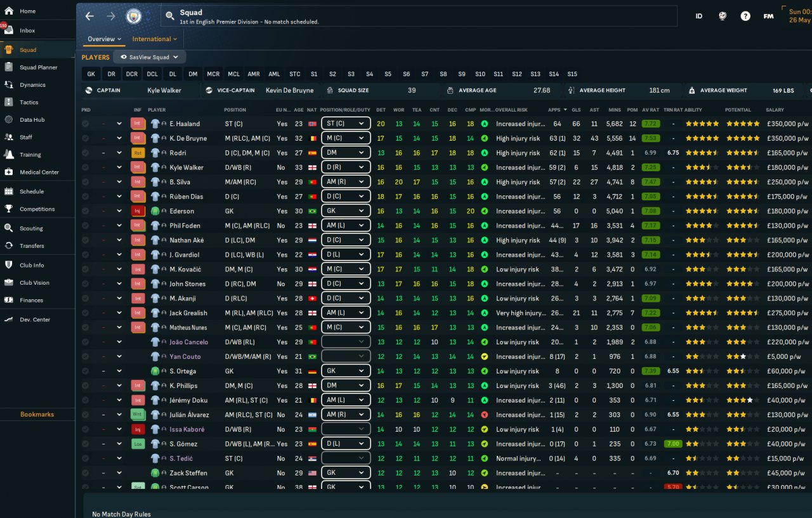812x518 pixels.
Task: Open the SasView Squad view dropdown
Action: coord(150,57)
